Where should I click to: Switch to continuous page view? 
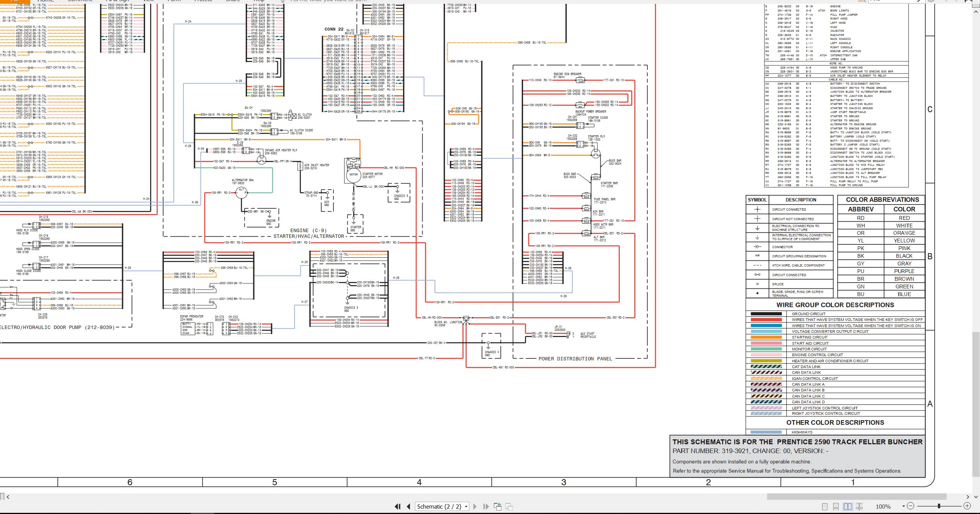point(836,506)
